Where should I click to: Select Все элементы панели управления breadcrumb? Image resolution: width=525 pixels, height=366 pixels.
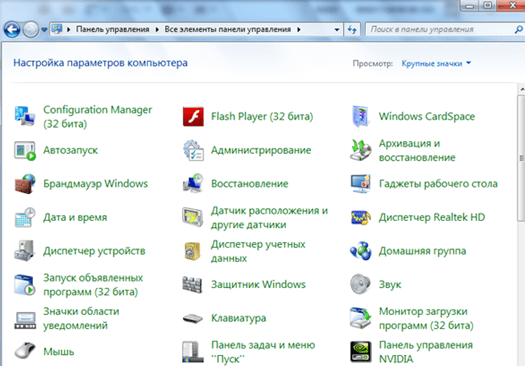point(228,29)
